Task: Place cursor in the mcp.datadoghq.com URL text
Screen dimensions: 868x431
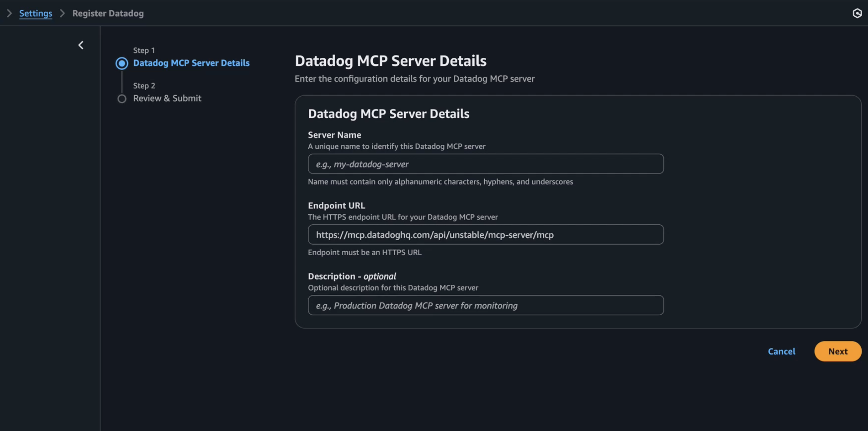Action: click(435, 234)
